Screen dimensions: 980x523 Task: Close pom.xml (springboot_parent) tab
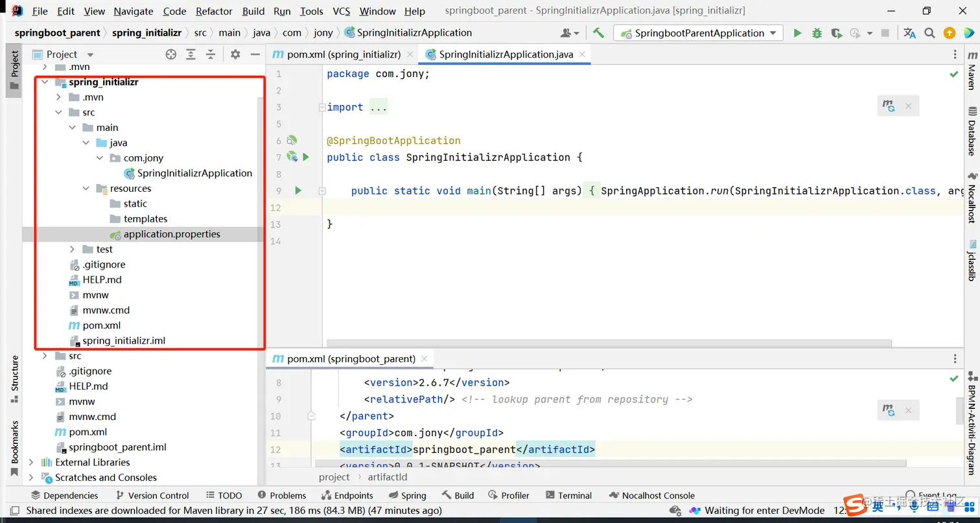click(425, 358)
